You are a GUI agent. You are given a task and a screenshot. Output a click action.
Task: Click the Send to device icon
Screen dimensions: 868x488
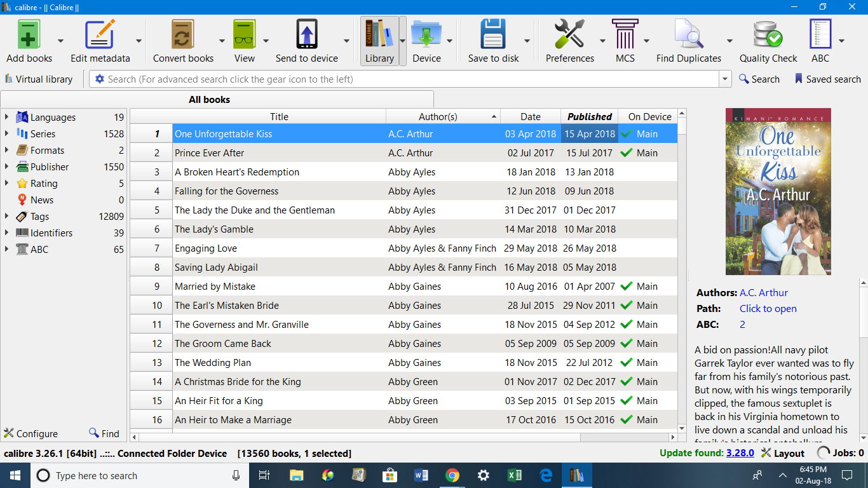click(x=307, y=34)
